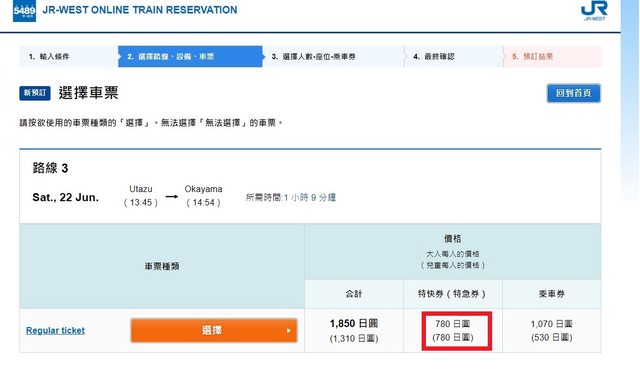Click the 新預訂 badge beside the page title
The width and height of the screenshot is (640, 369).
[35, 93]
